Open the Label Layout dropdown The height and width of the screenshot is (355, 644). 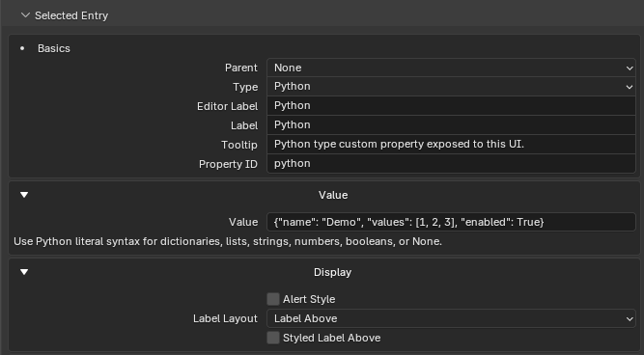click(x=451, y=318)
